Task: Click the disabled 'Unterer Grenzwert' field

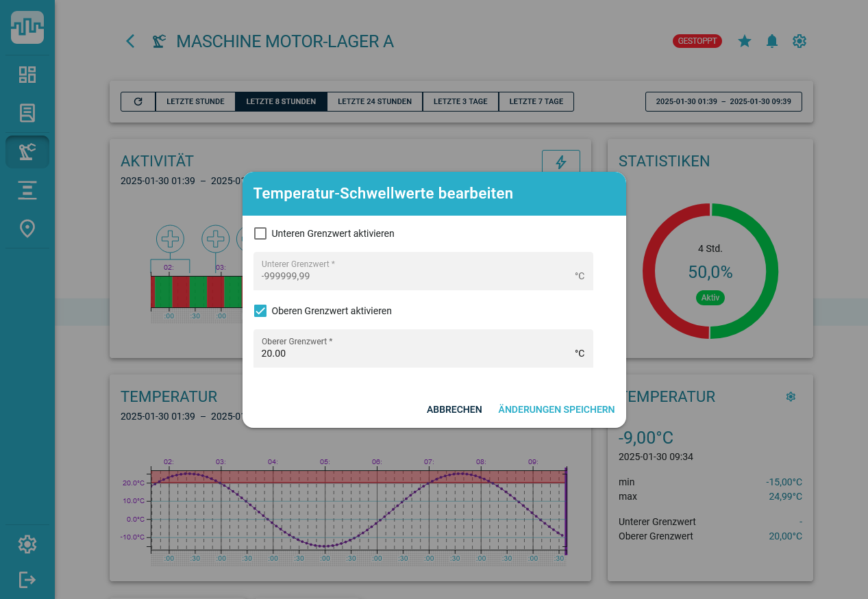Action: [x=423, y=271]
